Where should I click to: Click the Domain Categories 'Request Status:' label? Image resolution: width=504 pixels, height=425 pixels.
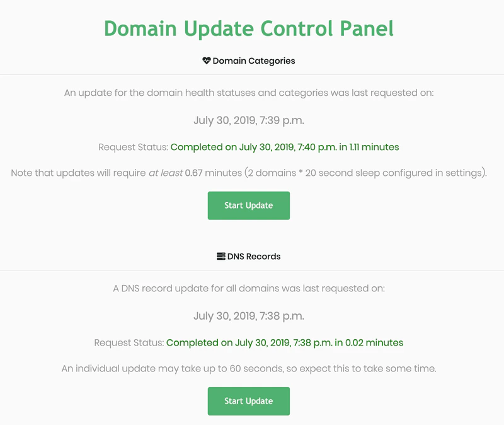click(x=133, y=147)
